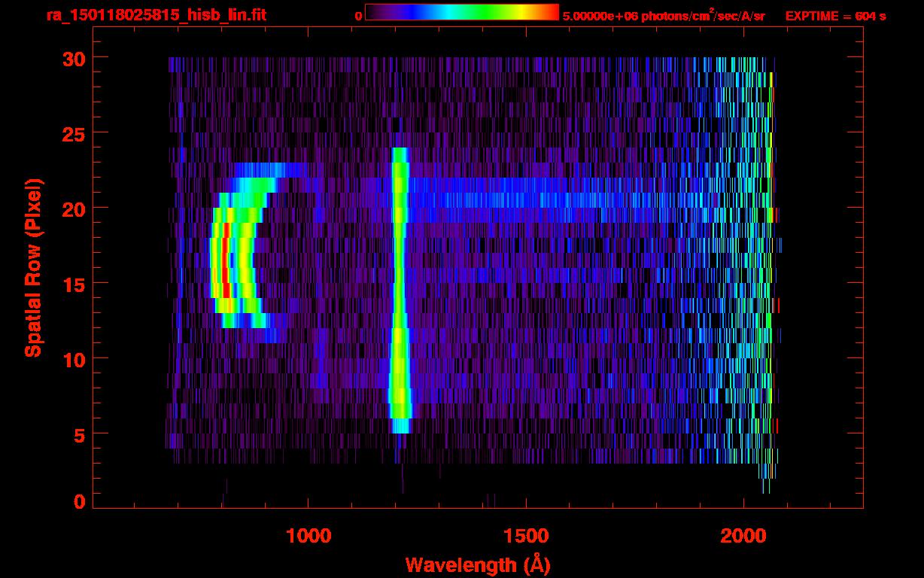Click the 1000 wavelength tick label

(309, 535)
